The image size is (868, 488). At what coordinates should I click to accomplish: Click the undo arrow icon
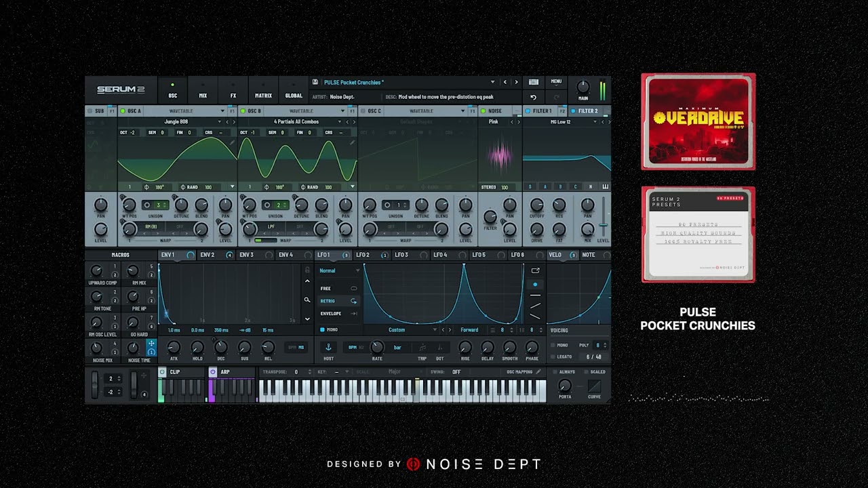pos(534,97)
